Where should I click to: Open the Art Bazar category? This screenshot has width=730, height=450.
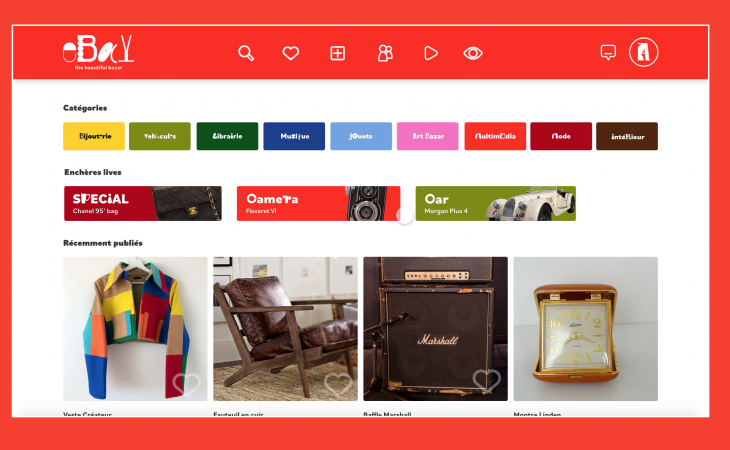point(428,136)
